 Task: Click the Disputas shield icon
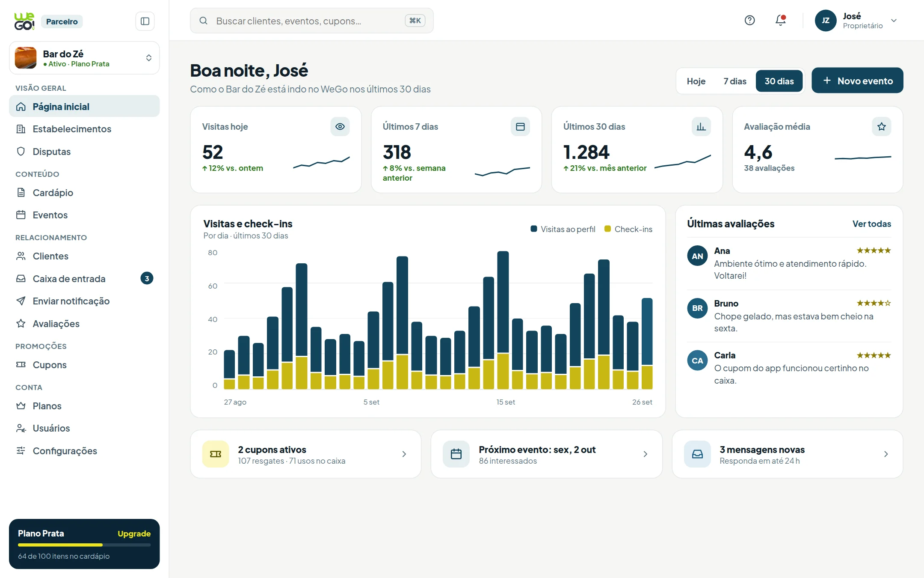(x=21, y=152)
